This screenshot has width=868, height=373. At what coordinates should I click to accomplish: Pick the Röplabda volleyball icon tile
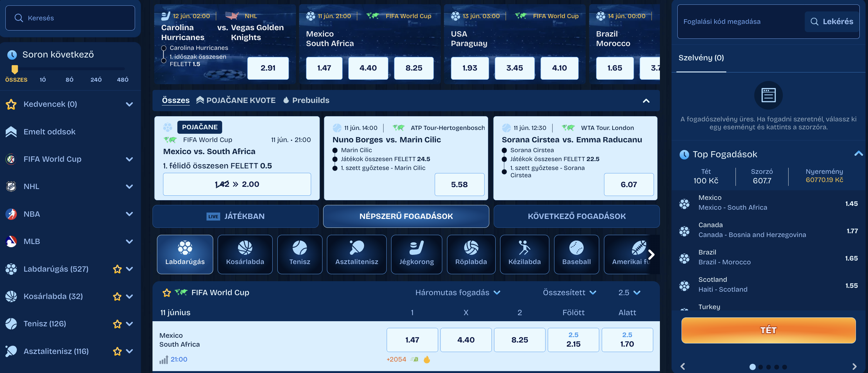(471, 254)
